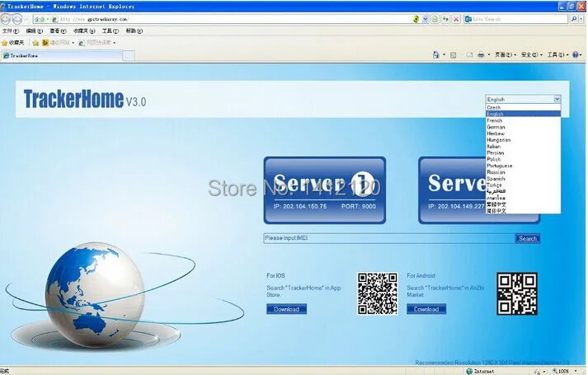
Task: Open the address bar history dropdown arrow
Action: click(426, 19)
